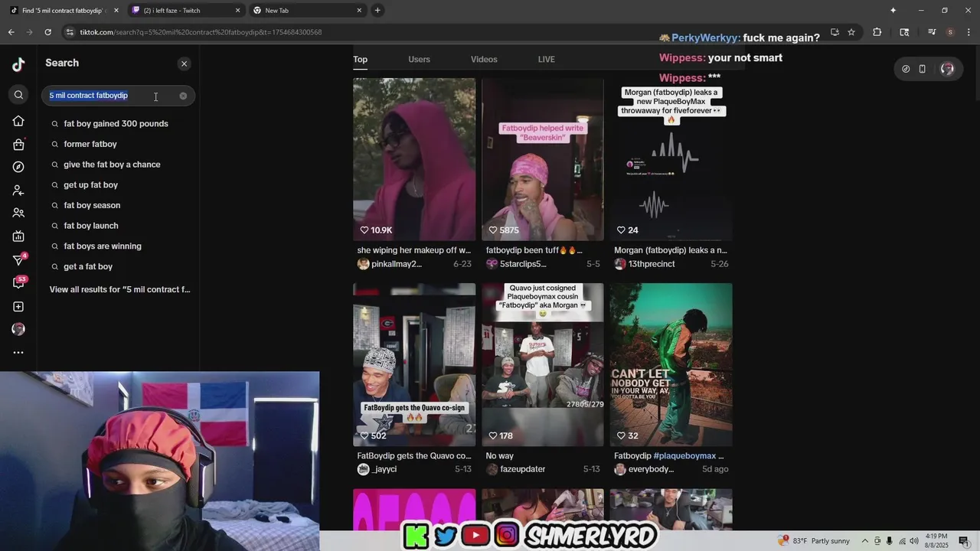Open the browser Extensions puzzle icon
This screenshot has height=551, width=980.
click(x=877, y=32)
